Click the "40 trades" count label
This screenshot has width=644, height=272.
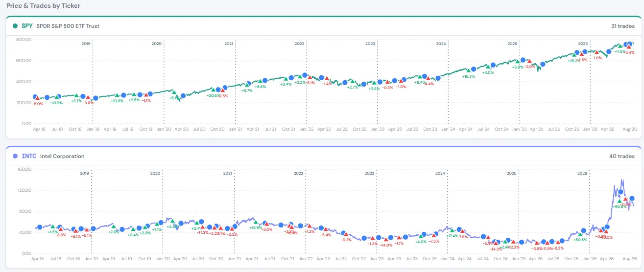point(623,156)
